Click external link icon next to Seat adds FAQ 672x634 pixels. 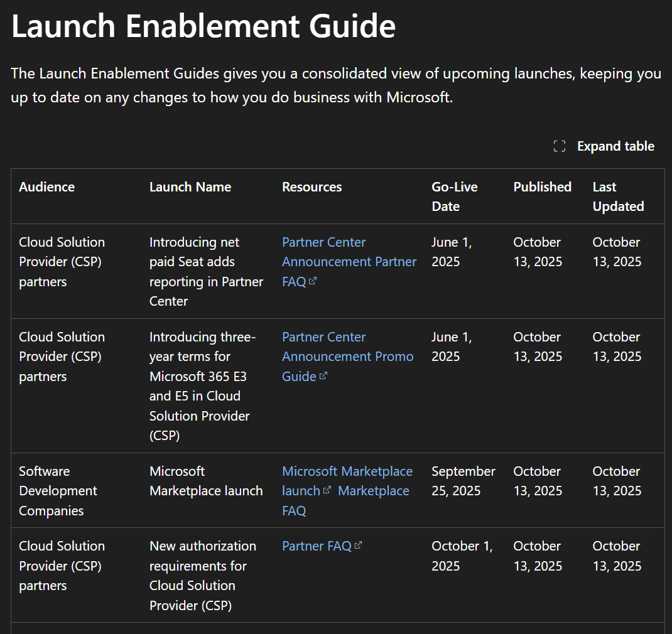pyautogui.click(x=313, y=281)
